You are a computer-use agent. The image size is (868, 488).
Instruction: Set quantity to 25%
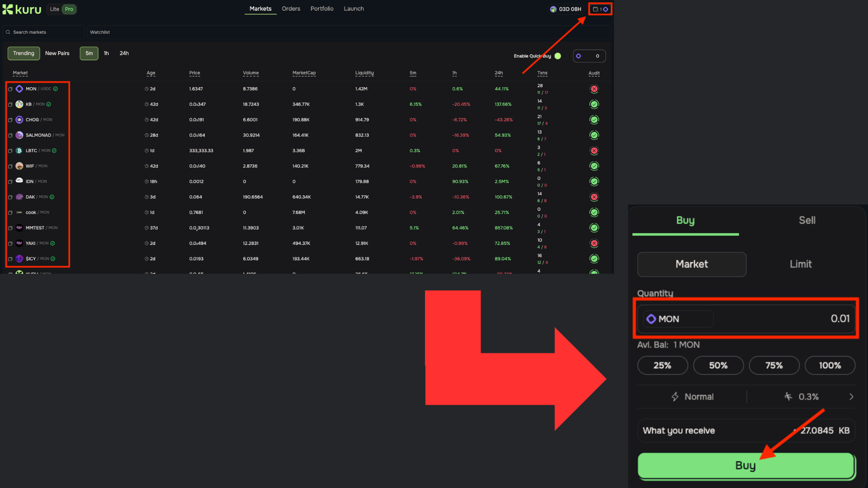[662, 366]
